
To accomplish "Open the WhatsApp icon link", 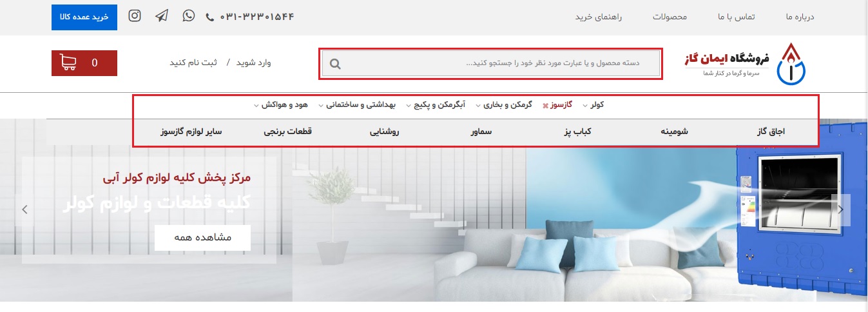I will pyautogui.click(x=188, y=16).
